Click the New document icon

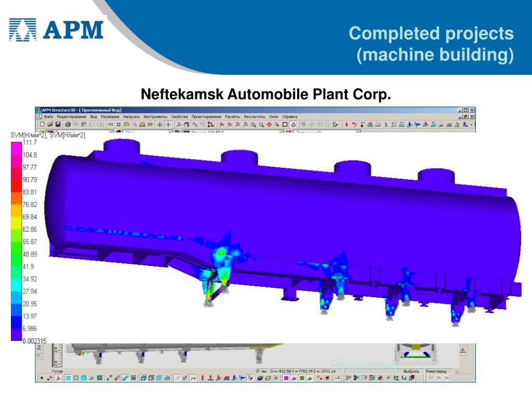point(43,125)
